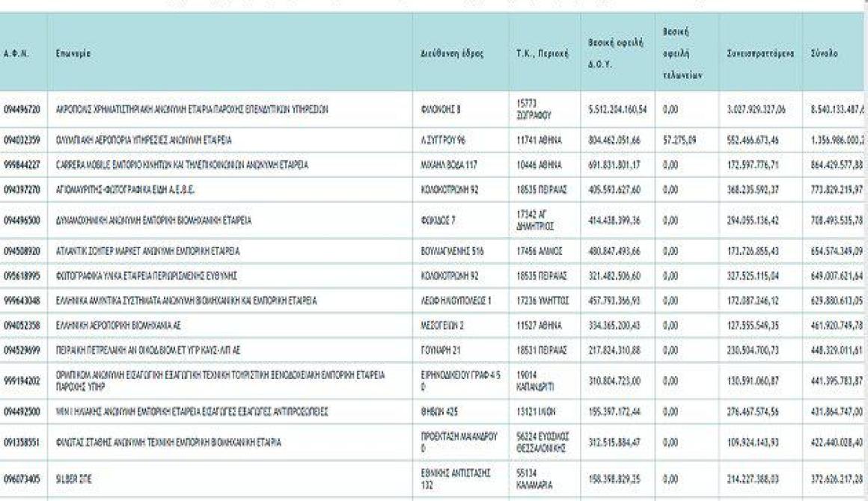The width and height of the screenshot is (868, 501).
Task: Click the ΕΛΛΗΝΙΚΗ ΑΕΡΟΠΟΡΙΚΗ ΒΙΟΜΗΧΑΝΙΑ ΑΕ name
Action: click(x=118, y=326)
